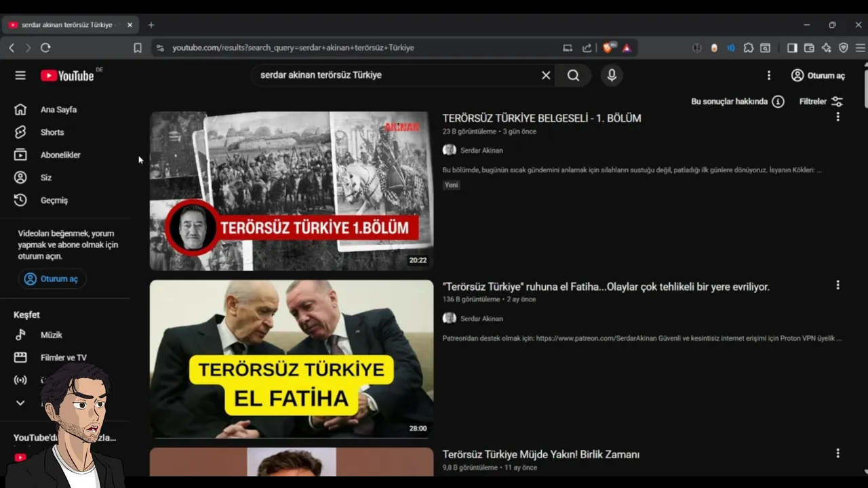The width and height of the screenshot is (868, 488).
Task: Bookmark this page with bookmark icon
Action: (138, 47)
